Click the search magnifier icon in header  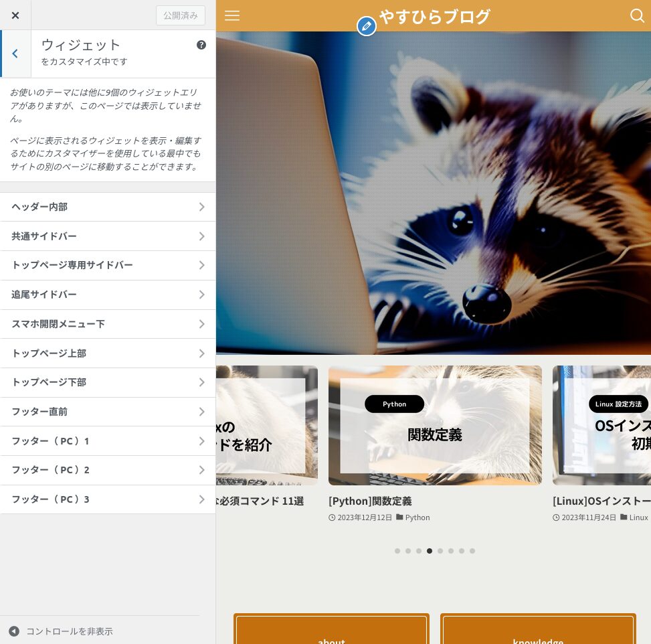pyautogui.click(x=637, y=16)
